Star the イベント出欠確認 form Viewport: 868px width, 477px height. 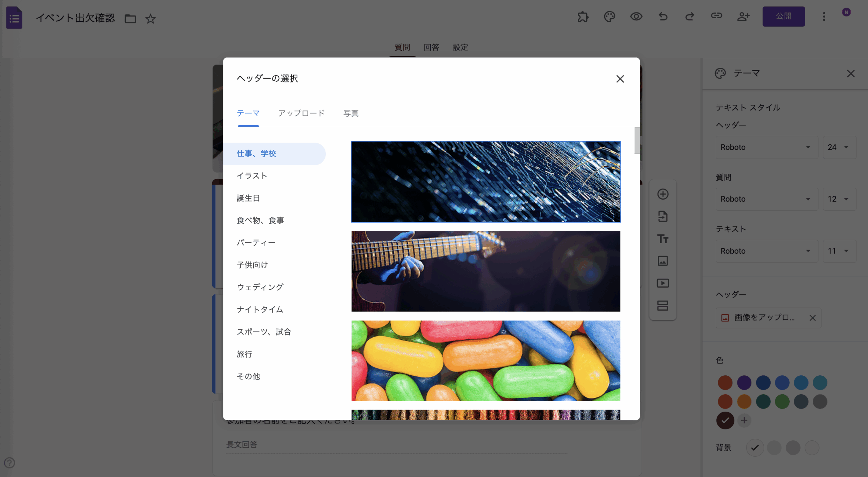tap(151, 19)
